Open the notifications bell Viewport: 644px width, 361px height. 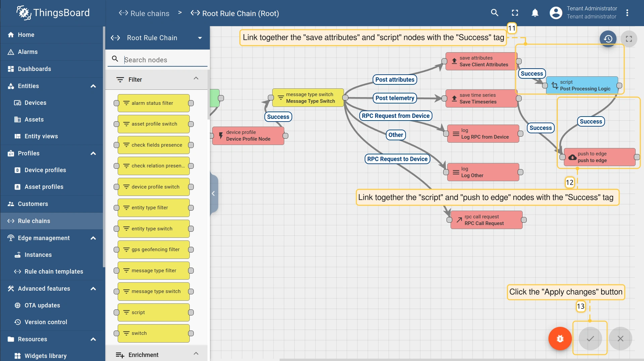535,13
